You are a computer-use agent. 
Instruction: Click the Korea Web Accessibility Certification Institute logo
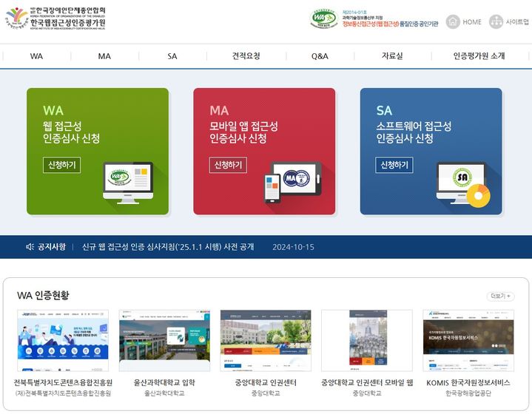(55, 18)
